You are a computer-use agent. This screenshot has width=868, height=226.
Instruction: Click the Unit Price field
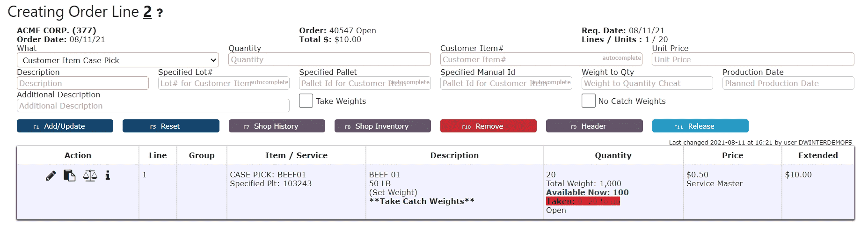[x=753, y=59]
